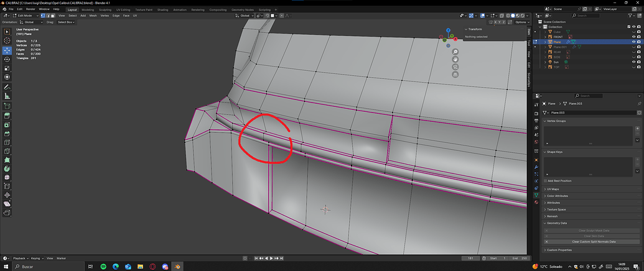Enable face select mode

52,16
